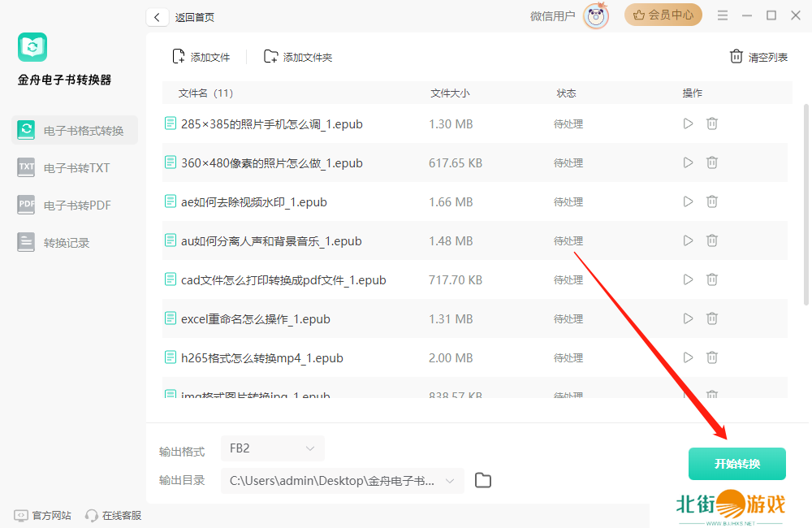Switch to 电子书转PDF tab
The image size is (812, 528).
point(75,206)
